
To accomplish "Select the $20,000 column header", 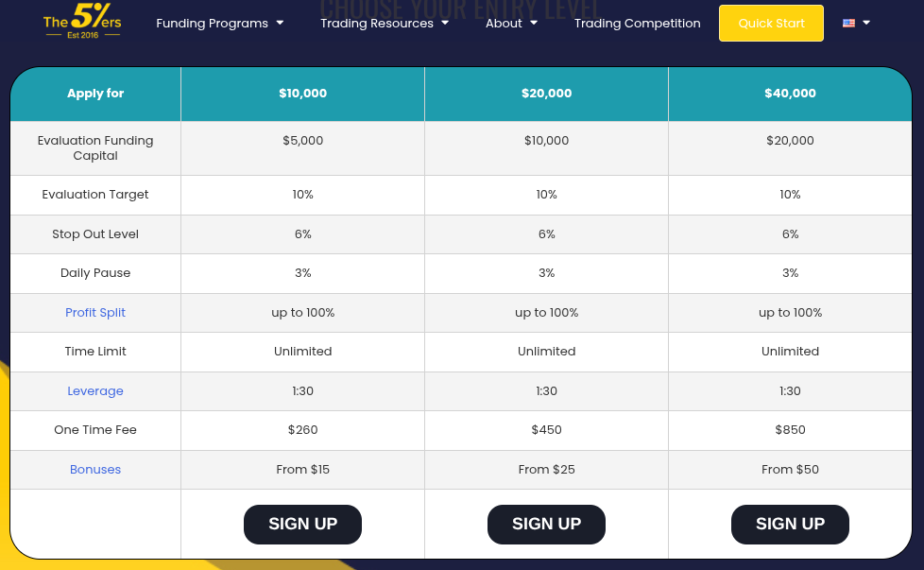I will pos(546,94).
